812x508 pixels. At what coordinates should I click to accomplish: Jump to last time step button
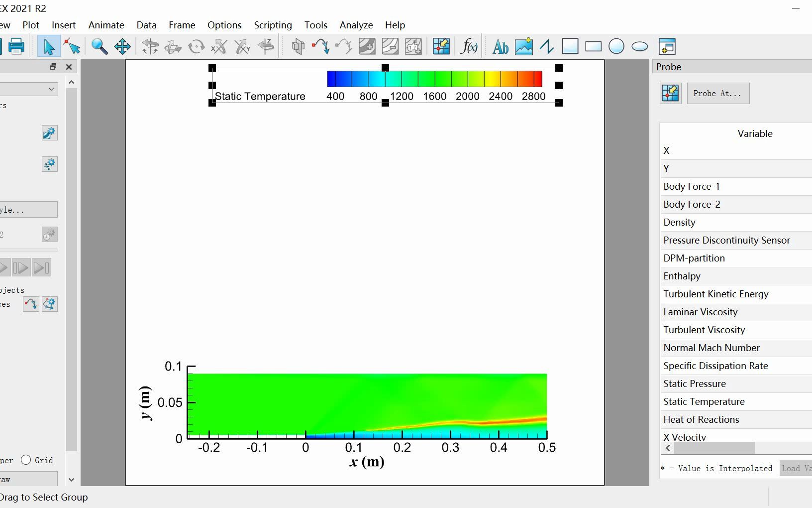point(42,268)
